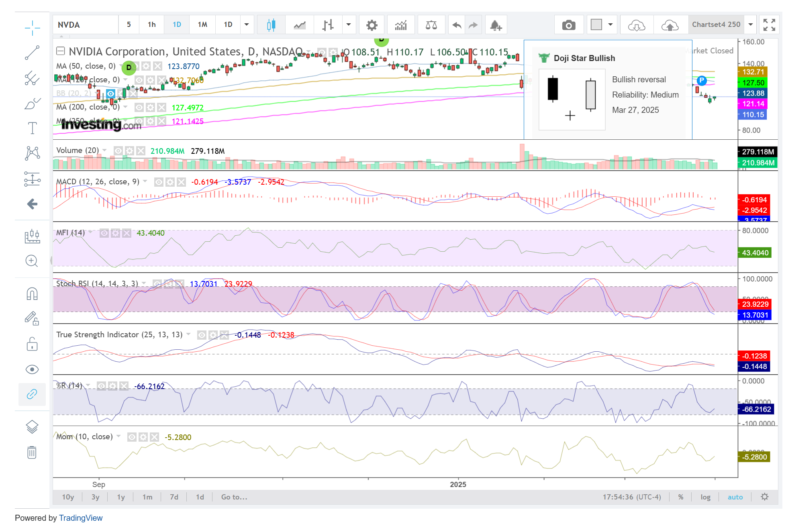
Task: Remove all drawings with trash icon
Action: [32, 453]
